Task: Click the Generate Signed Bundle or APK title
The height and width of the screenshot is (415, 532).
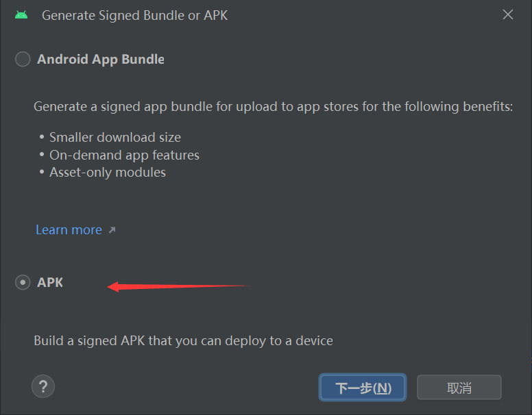Action: pyautogui.click(x=134, y=16)
